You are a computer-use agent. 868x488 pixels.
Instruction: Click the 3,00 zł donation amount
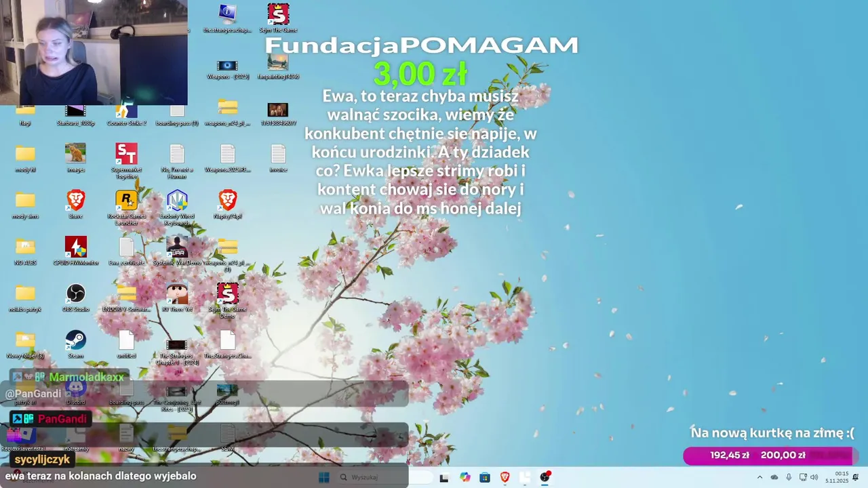pyautogui.click(x=420, y=73)
